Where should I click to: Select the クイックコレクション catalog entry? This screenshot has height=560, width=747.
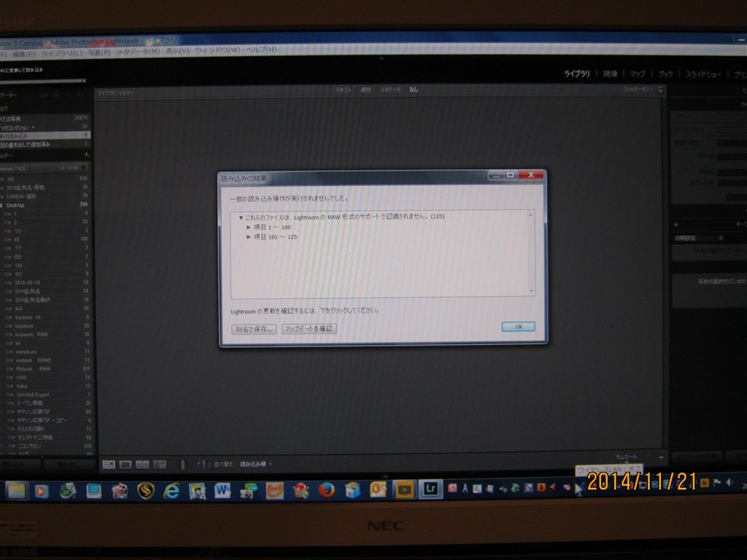pyautogui.click(x=44, y=127)
